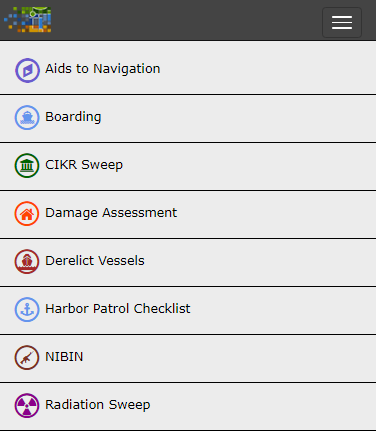Image resolution: width=376 pixels, height=431 pixels.
Task: Click the NIBIN rifle icon
Action: (27, 357)
